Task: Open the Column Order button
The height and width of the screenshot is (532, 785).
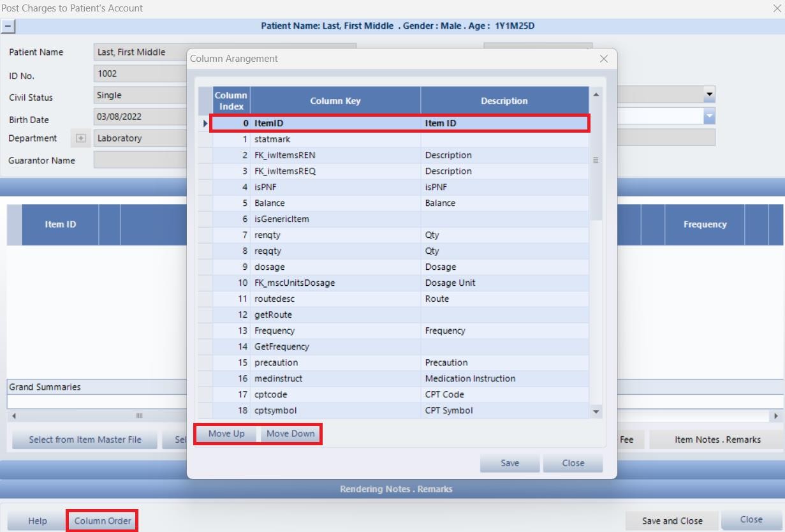Action: (103, 521)
